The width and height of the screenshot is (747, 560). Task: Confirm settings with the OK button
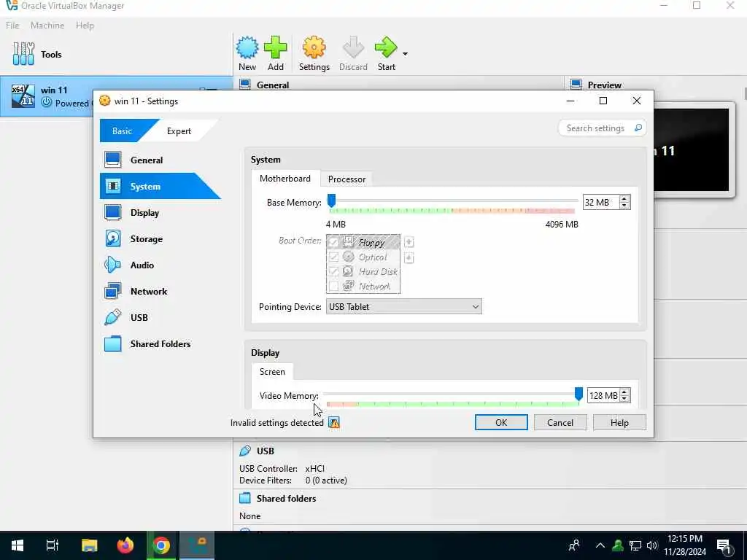[501, 422]
